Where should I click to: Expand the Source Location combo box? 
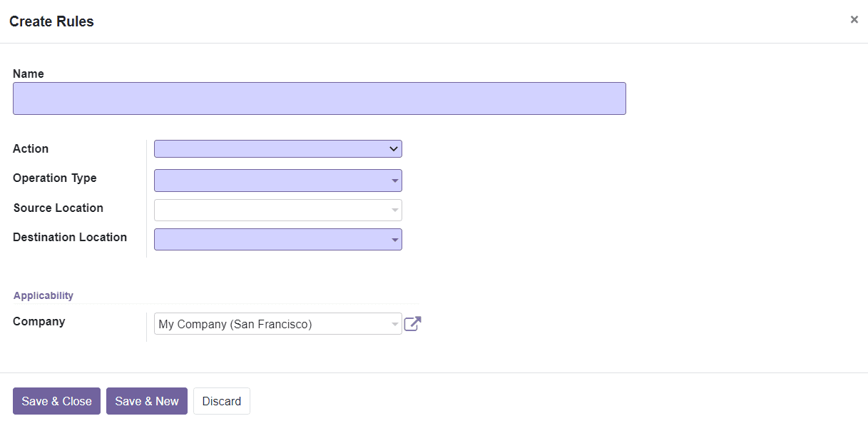pyautogui.click(x=278, y=210)
